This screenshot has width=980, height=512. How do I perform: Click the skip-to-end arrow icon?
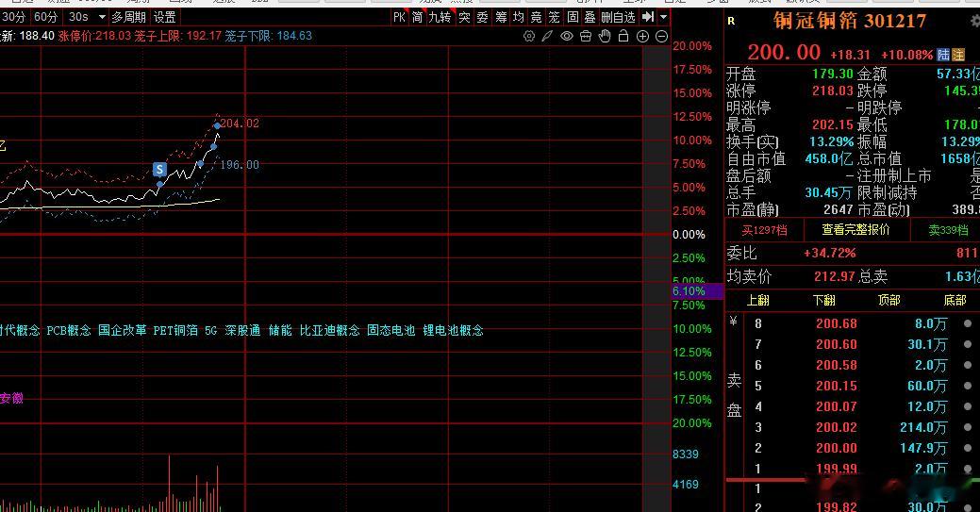648,17
